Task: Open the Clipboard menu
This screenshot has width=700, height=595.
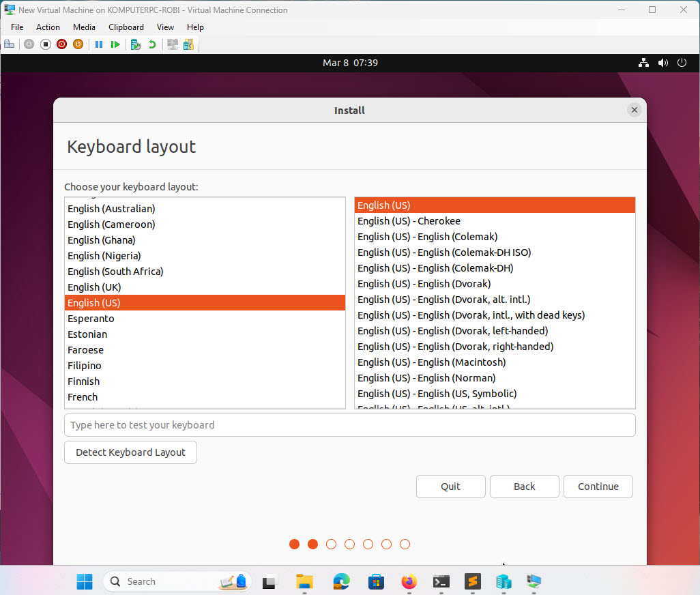Action: tap(126, 27)
